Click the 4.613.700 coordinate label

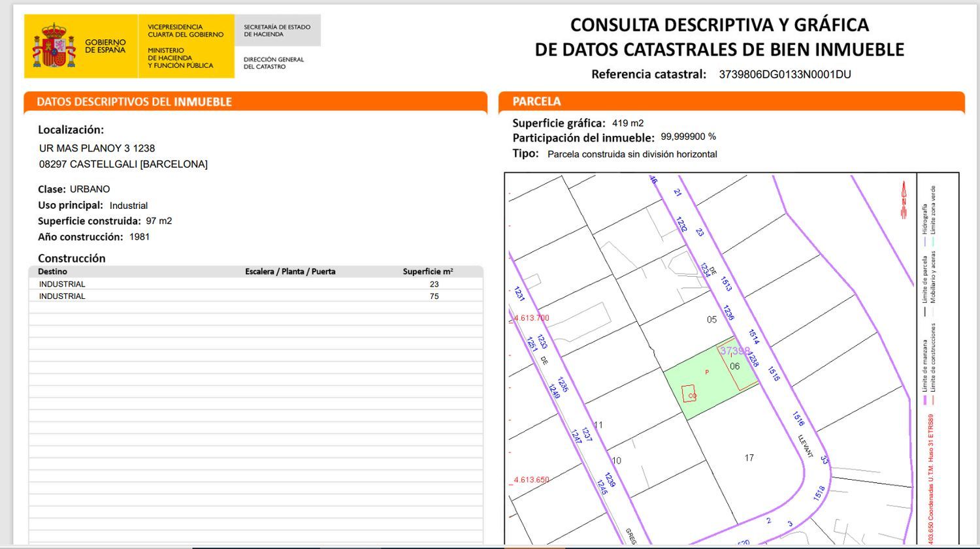(531, 318)
